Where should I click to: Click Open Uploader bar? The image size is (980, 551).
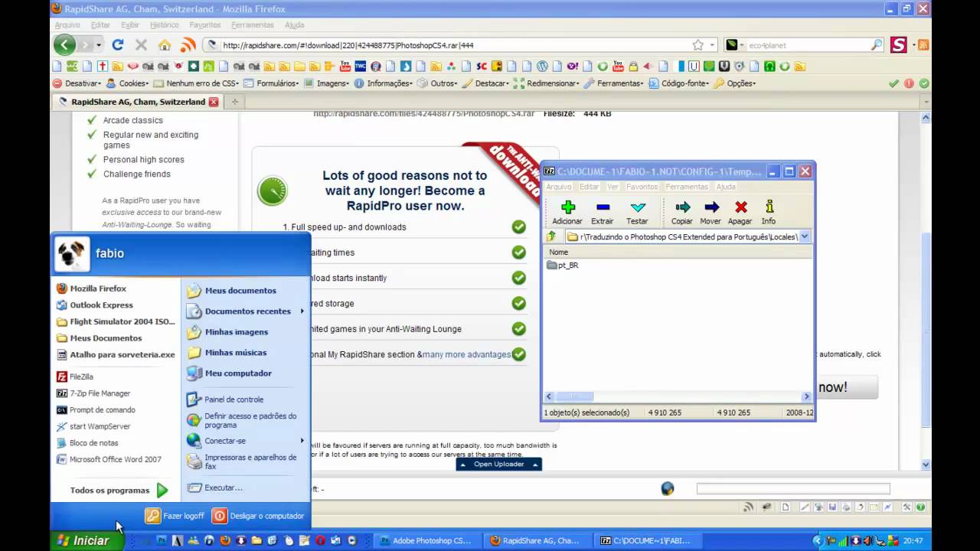[498, 465]
